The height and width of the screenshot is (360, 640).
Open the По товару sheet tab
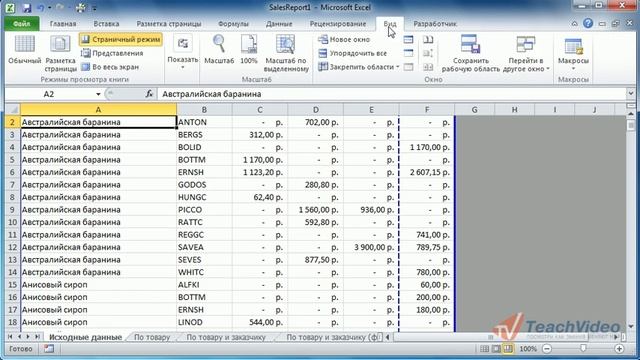click(x=152, y=337)
